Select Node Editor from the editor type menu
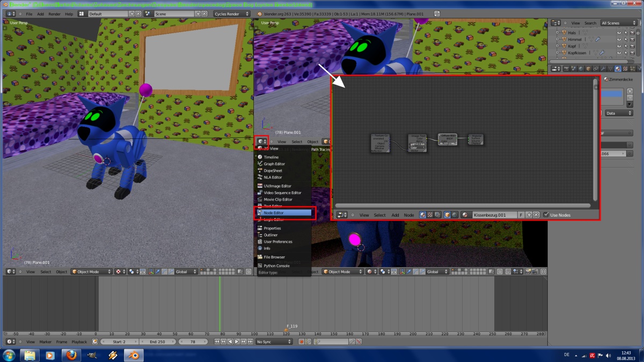The image size is (644, 362). click(x=284, y=213)
